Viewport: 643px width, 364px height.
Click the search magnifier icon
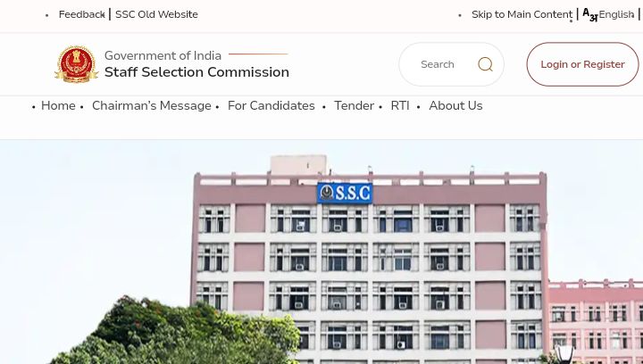point(485,64)
